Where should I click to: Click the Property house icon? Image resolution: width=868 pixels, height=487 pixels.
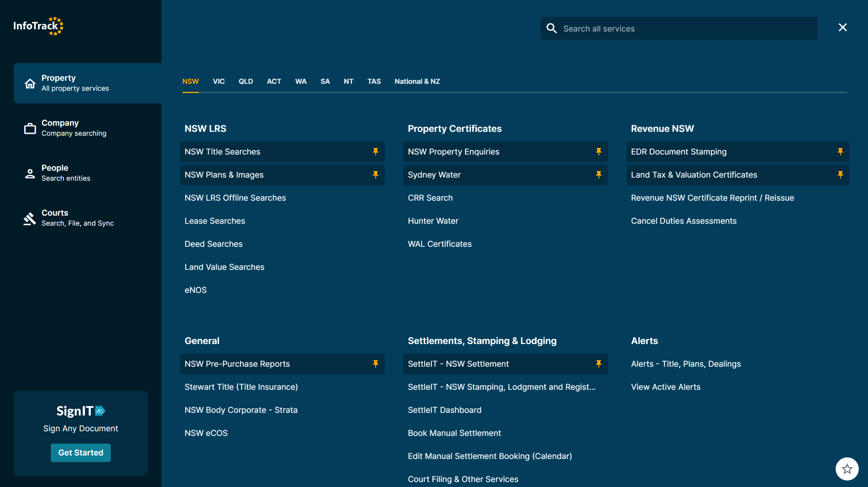(30, 83)
